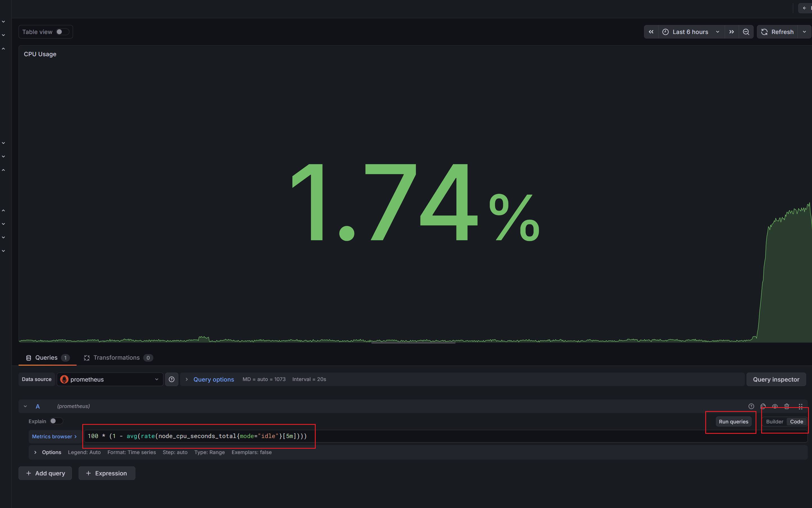Open the prometheus data source dropdown
The image size is (812, 508).
tap(110, 379)
